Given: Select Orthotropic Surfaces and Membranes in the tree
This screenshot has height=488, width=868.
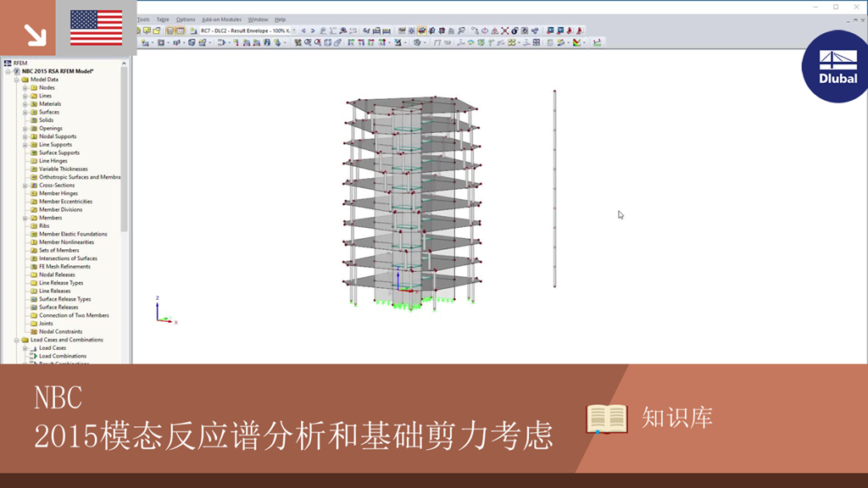Looking at the screenshot, I should pos(80,177).
